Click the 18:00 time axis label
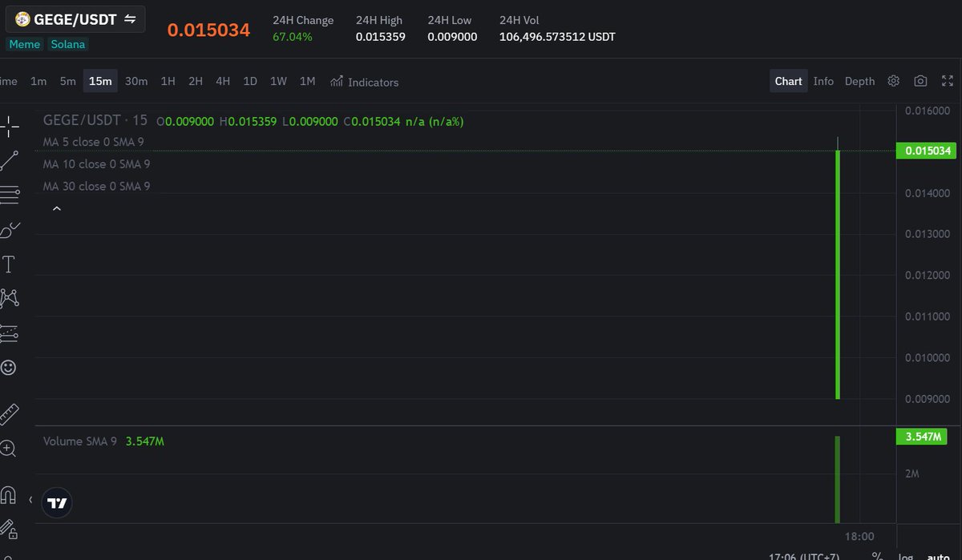The image size is (962, 560). tap(859, 536)
